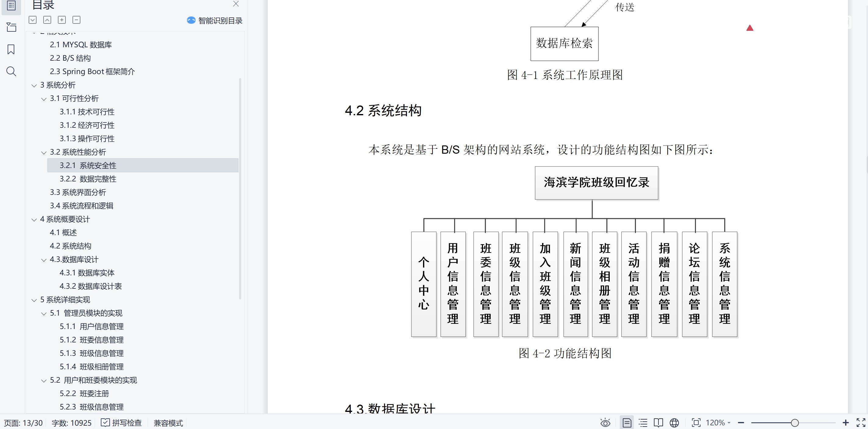Click 智能识别目录 button
Image resolution: width=868 pixels, height=429 pixels.
(x=215, y=20)
